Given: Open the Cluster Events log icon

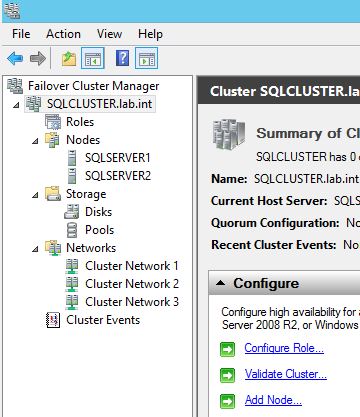Looking at the screenshot, I should click(x=53, y=320).
